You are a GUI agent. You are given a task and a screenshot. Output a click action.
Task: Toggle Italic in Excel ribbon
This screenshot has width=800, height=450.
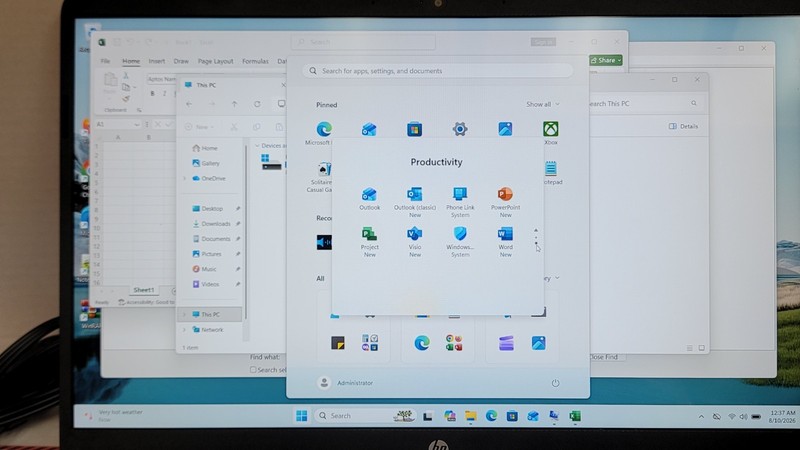(164, 93)
